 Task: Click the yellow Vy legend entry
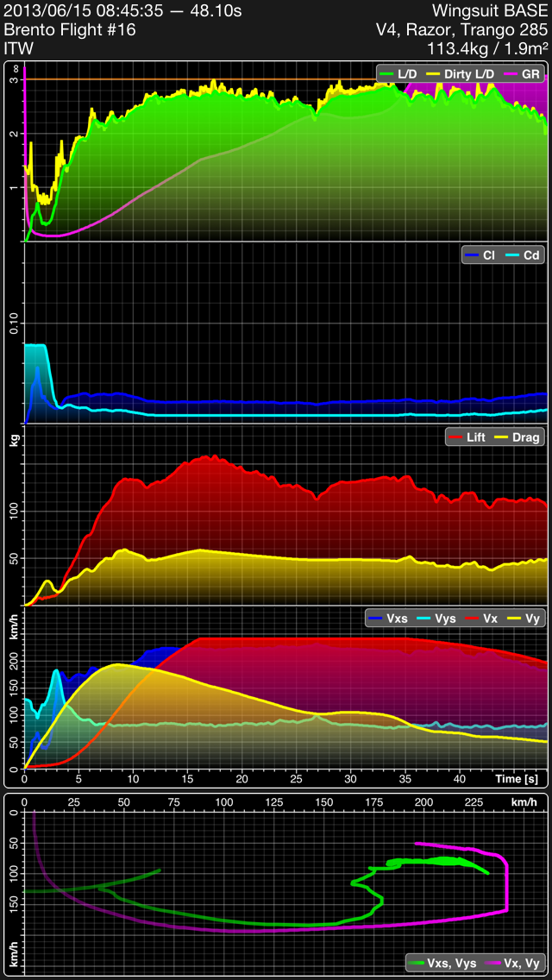pyautogui.click(x=524, y=619)
